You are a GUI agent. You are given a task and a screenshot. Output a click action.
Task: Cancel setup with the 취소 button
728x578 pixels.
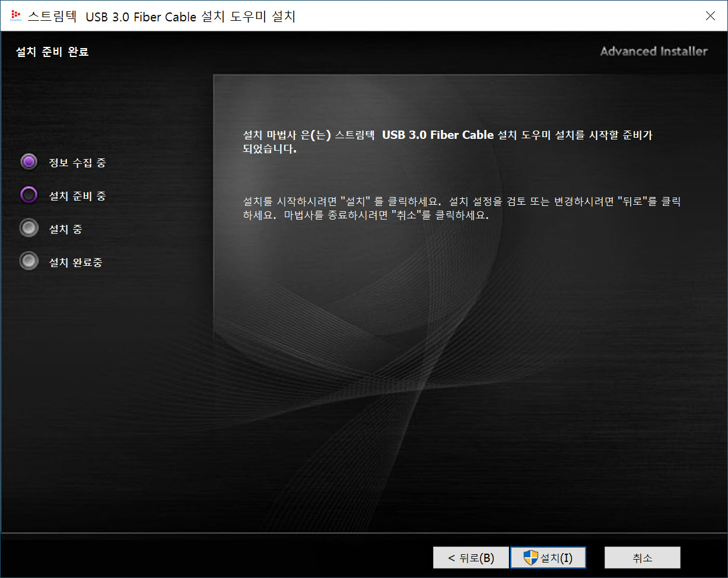pos(643,558)
